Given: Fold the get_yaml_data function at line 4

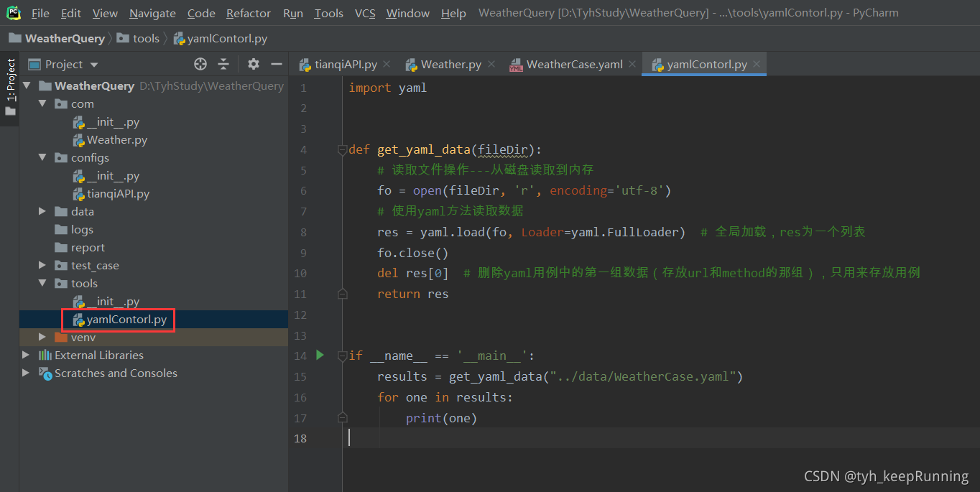Looking at the screenshot, I should 343,150.
